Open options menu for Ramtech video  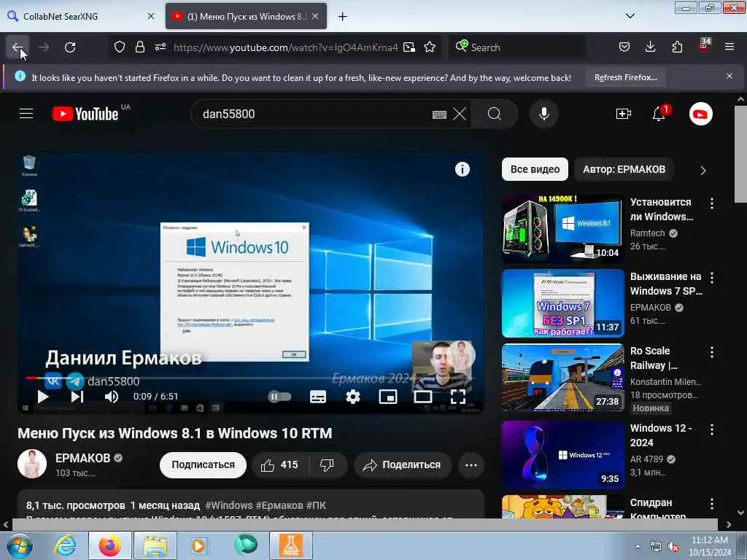pyautogui.click(x=712, y=203)
